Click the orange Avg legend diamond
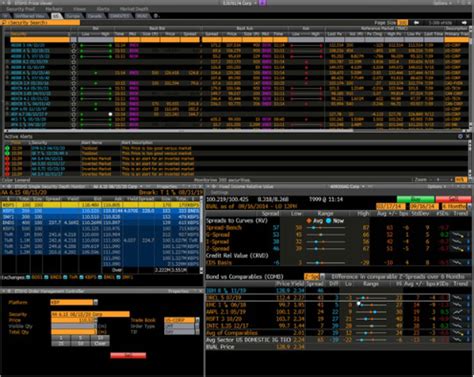 coord(309,221)
